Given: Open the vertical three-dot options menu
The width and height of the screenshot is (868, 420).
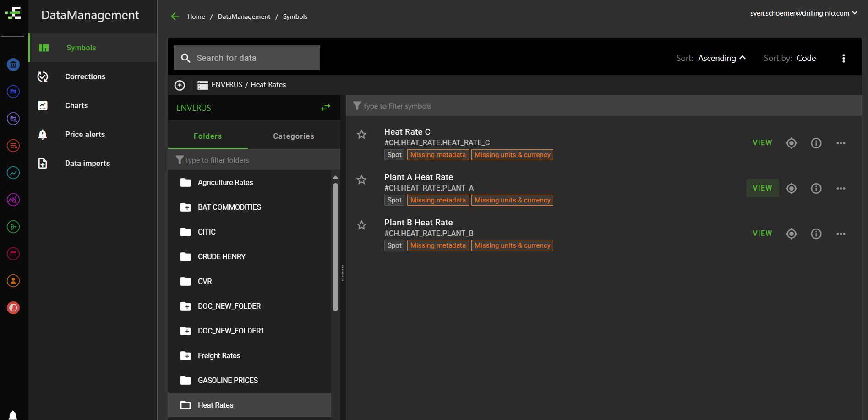Looking at the screenshot, I should point(843,58).
